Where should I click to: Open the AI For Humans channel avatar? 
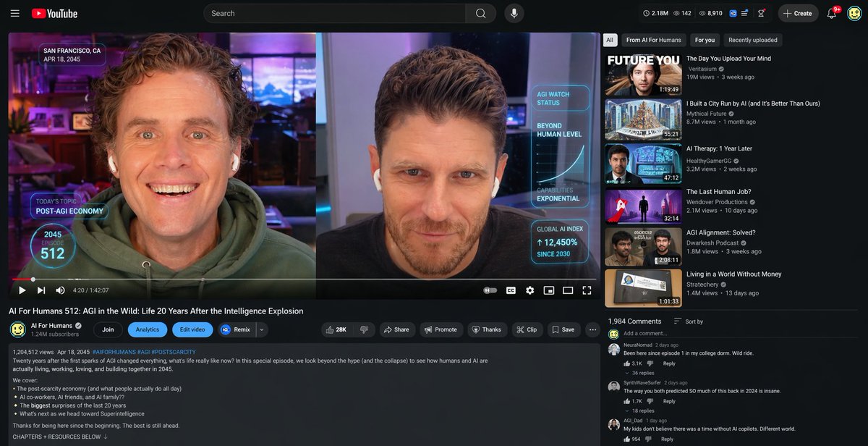[x=17, y=329]
